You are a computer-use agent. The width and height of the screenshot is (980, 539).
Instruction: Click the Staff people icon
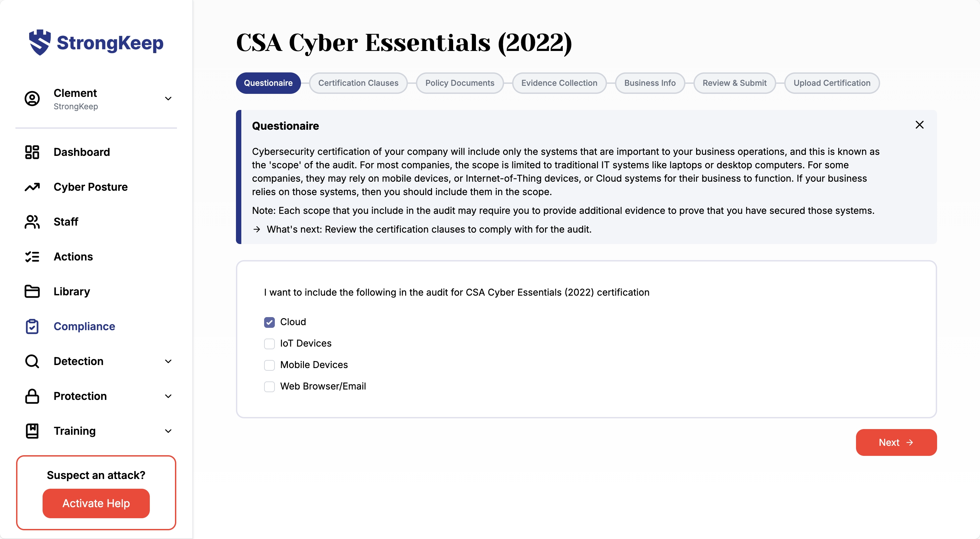pyautogui.click(x=32, y=222)
